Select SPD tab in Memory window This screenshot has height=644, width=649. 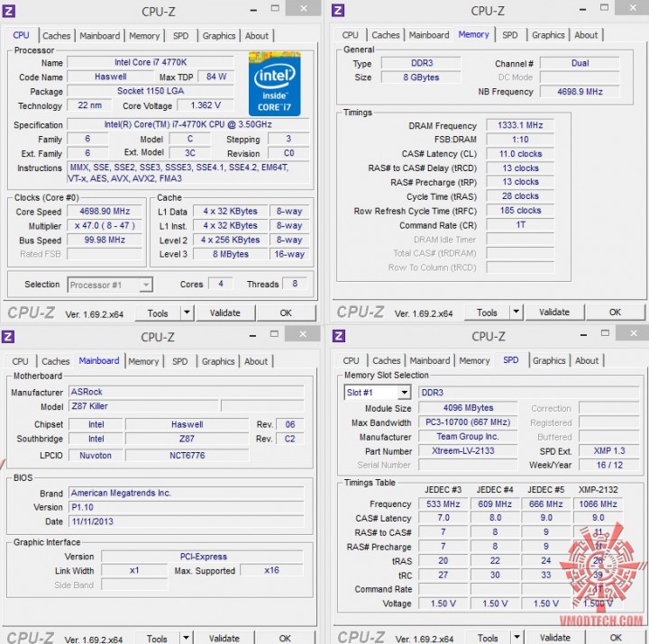pyautogui.click(x=510, y=35)
